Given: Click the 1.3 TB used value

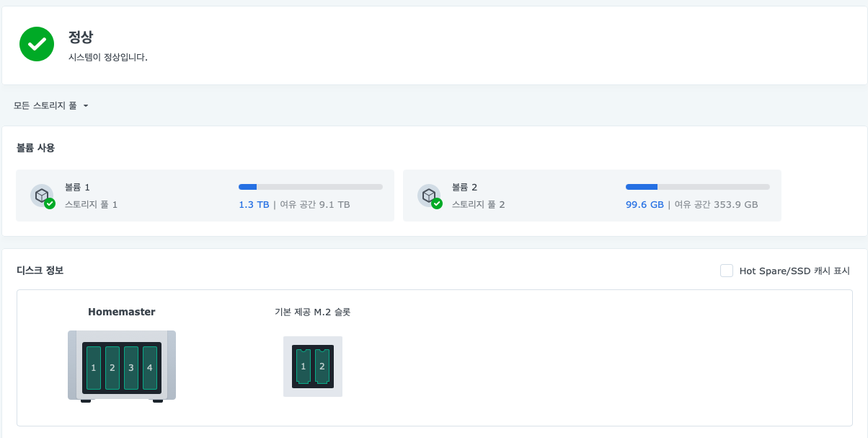Looking at the screenshot, I should pyautogui.click(x=254, y=204).
